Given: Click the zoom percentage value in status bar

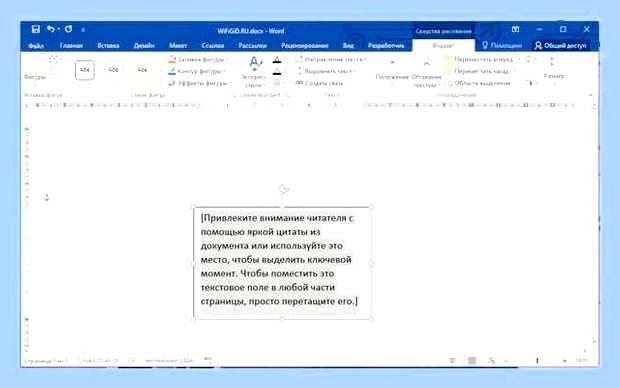Looking at the screenshot, I should coord(581,361).
